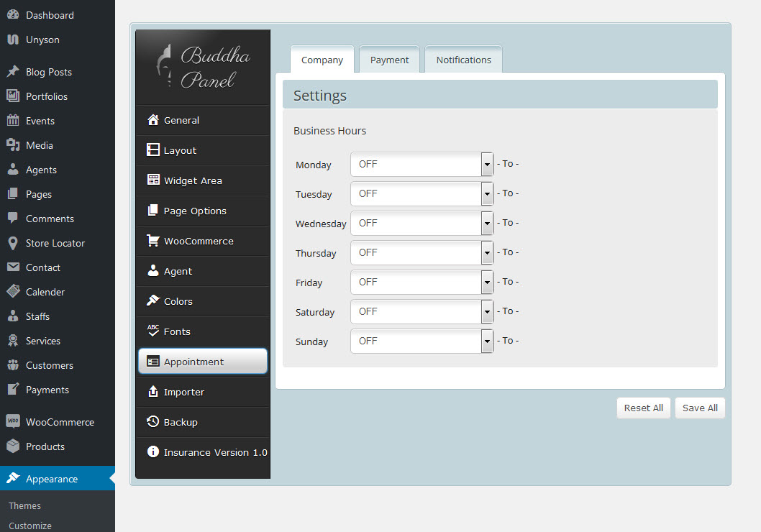Screen dimensions: 761x532
Task: Open the Colors section in Buddha Panel
Action: tap(203, 301)
